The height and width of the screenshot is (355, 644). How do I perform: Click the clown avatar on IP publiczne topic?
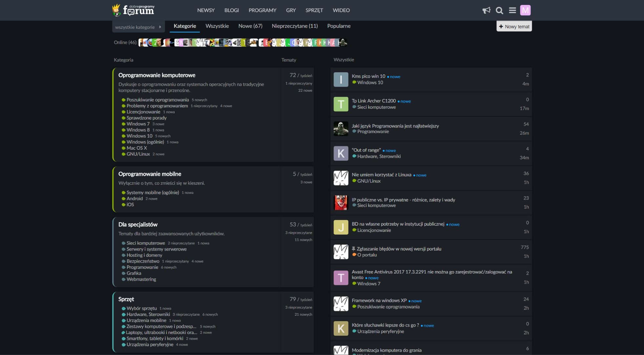(x=341, y=203)
